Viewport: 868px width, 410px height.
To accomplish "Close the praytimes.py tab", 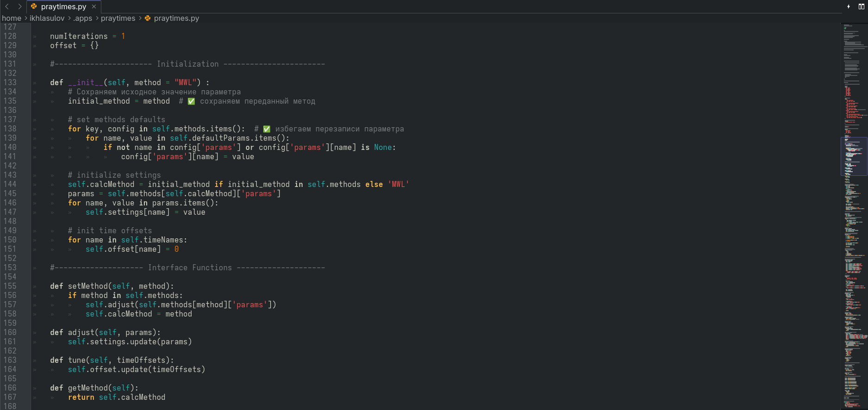I will [x=94, y=6].
